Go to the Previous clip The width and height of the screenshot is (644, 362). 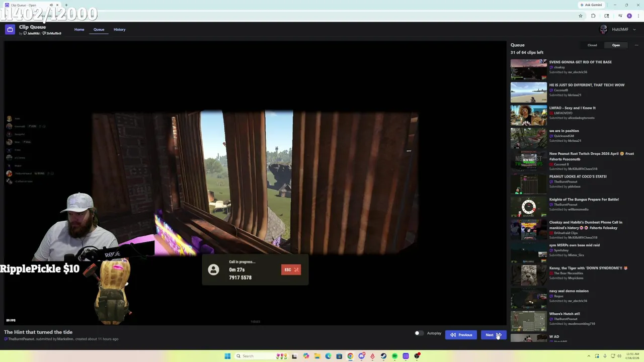461,335
